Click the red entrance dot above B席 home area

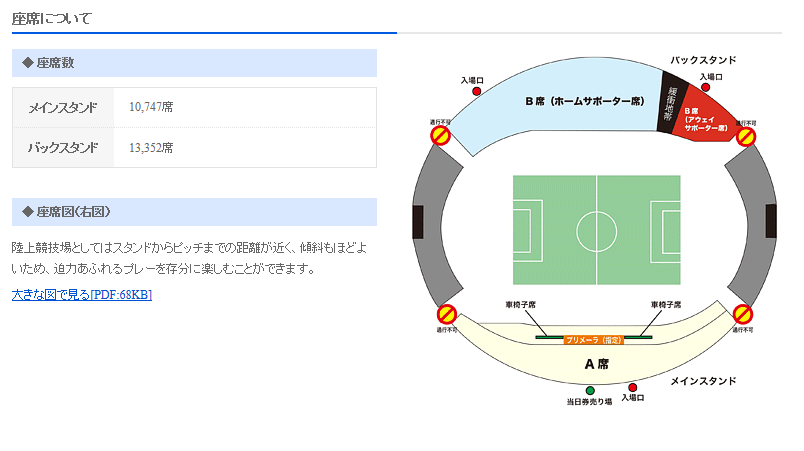(476, 91)
